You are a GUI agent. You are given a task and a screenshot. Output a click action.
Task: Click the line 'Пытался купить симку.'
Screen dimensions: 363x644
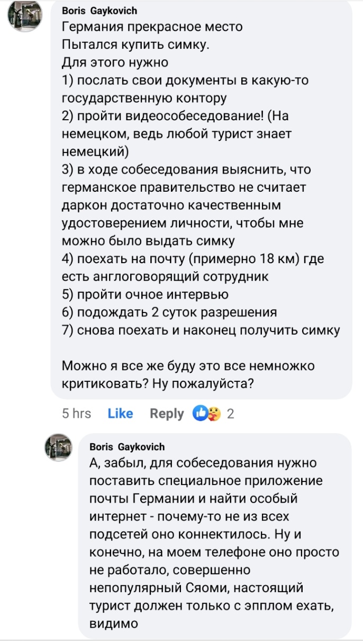click(x=136, y=44)
